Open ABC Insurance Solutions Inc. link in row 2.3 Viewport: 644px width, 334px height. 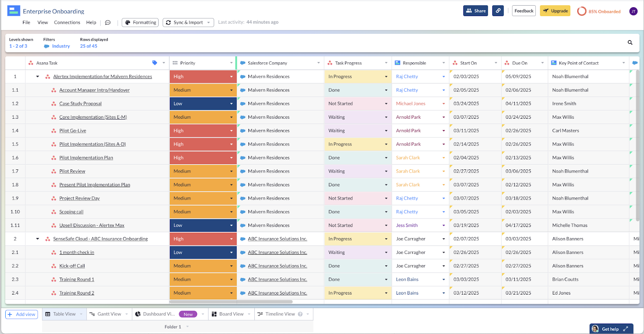pos(277,280)
